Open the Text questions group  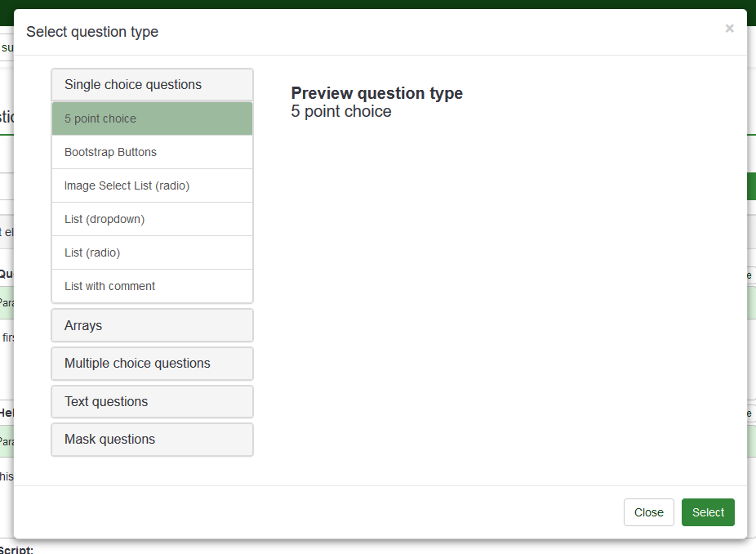click(152, 402)
